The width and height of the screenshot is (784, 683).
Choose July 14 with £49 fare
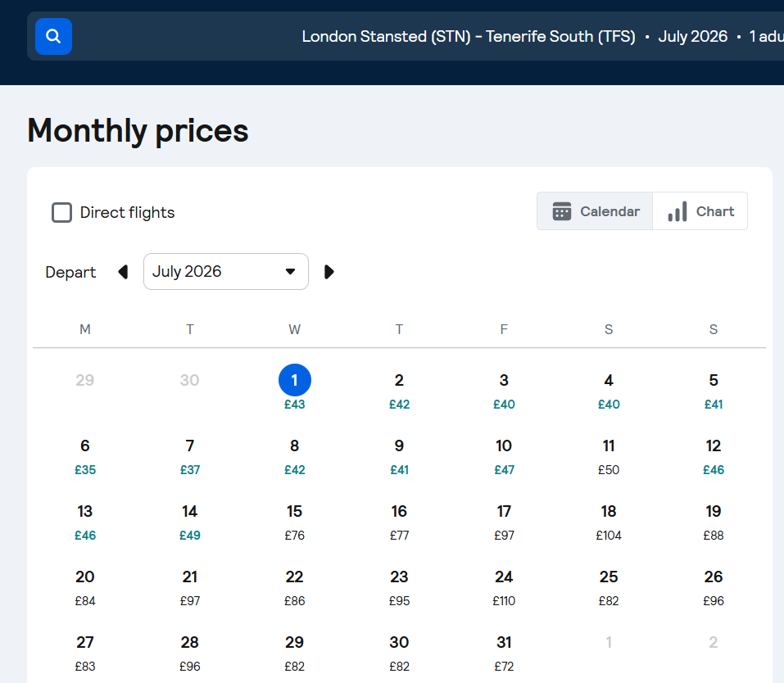[x=190, y=521]
